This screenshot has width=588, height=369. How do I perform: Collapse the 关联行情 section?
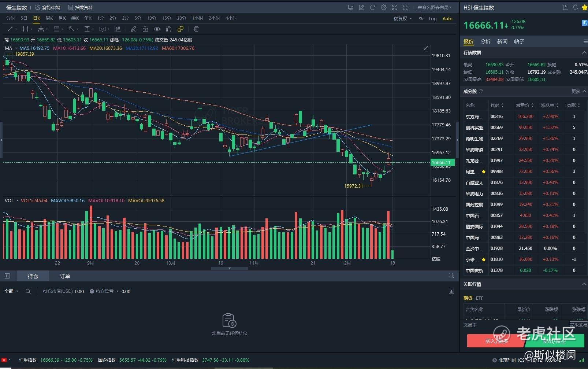[584, 284]
